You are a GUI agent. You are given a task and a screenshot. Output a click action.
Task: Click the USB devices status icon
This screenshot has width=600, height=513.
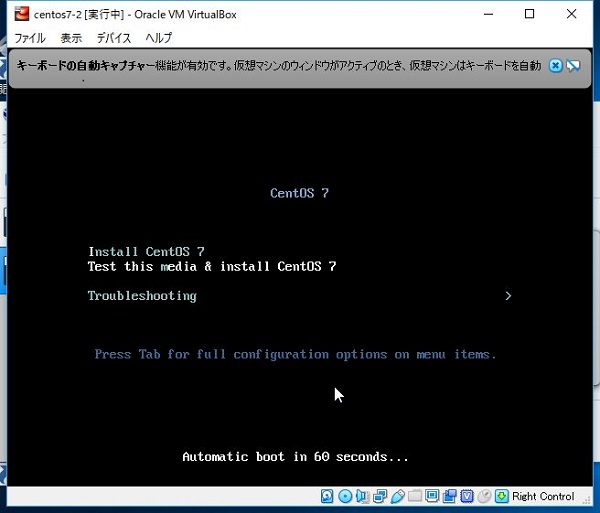tap(397, 496)
